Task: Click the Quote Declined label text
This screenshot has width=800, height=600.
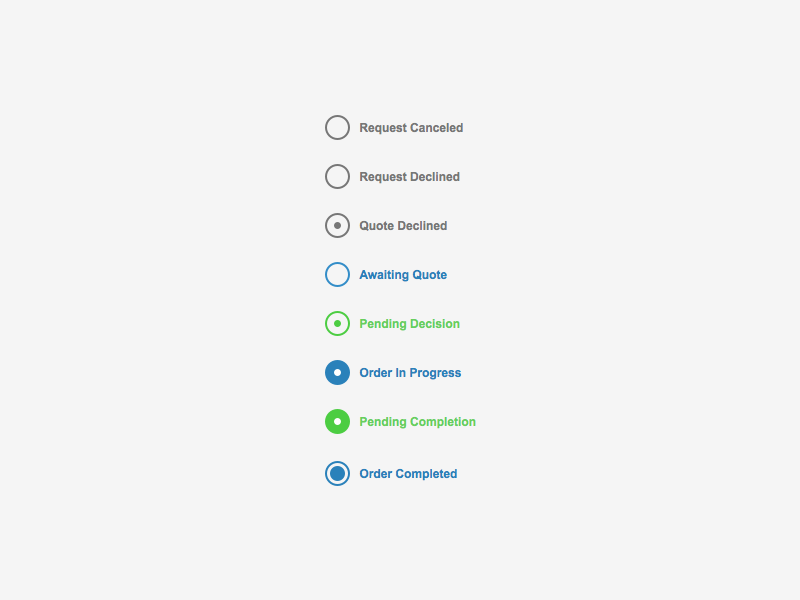Action: point(403,226)
